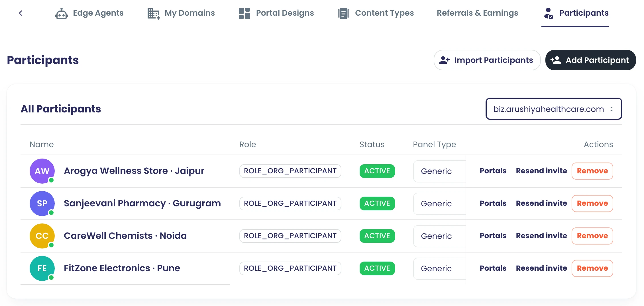The width and height of the screenshot is (644, 306).
Task: Open Panel Type dropdown for FitZone Electronics
Action: [x=439, y=268]
